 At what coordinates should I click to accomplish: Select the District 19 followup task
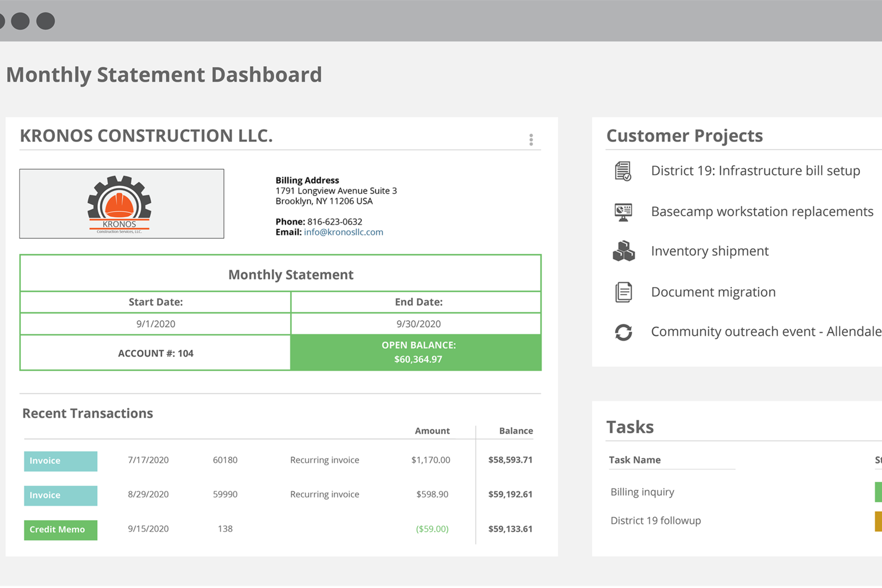[x=656, y=520]
